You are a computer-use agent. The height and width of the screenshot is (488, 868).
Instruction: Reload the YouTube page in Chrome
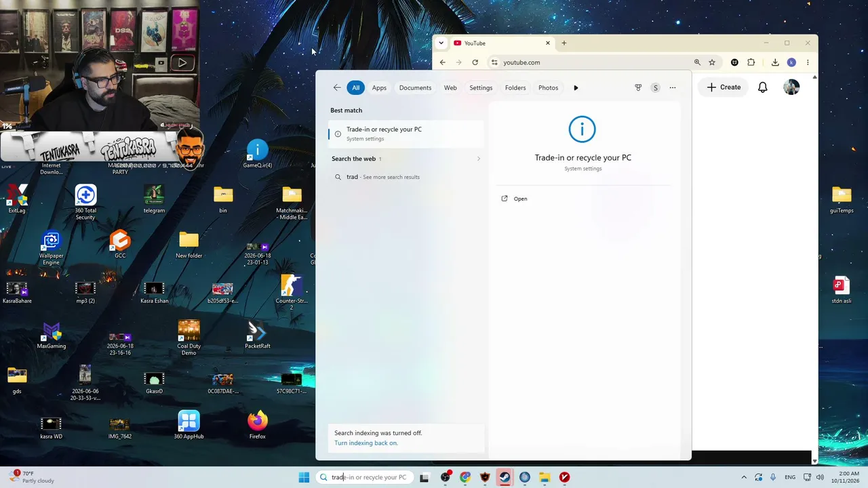475,62
